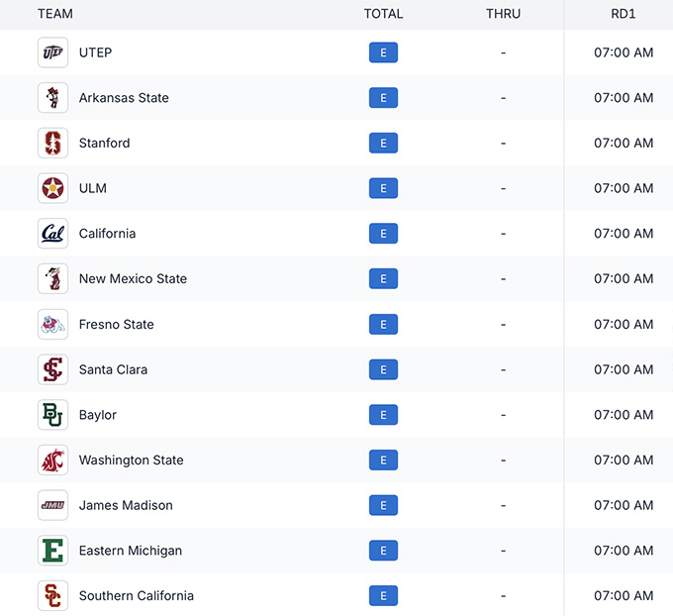
Task: Click Baylor's E total badge
Action: pyautogui.click(x=383, y=415)
